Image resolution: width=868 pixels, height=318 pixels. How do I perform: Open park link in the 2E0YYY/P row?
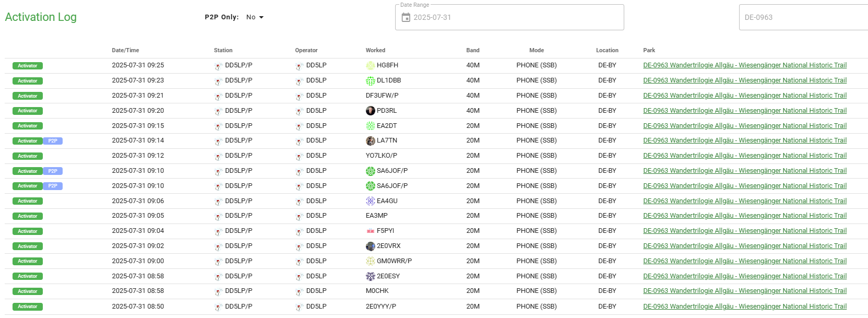coord(744,307)
